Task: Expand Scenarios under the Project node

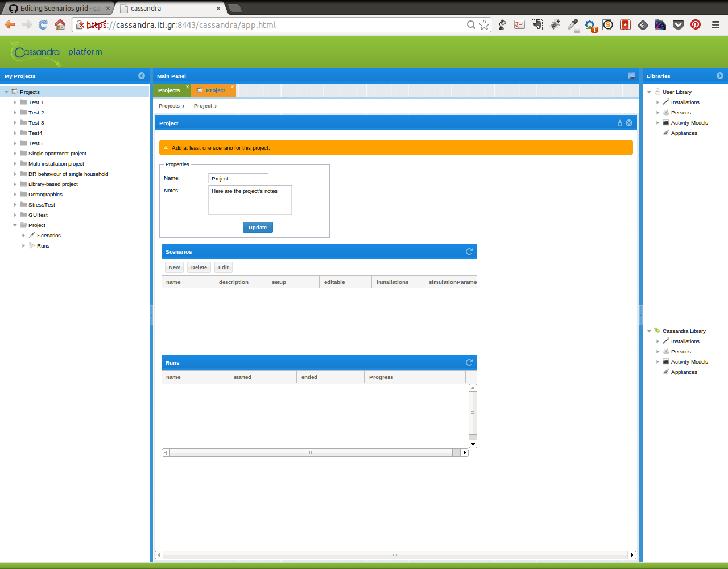Action: pos(23,235)
